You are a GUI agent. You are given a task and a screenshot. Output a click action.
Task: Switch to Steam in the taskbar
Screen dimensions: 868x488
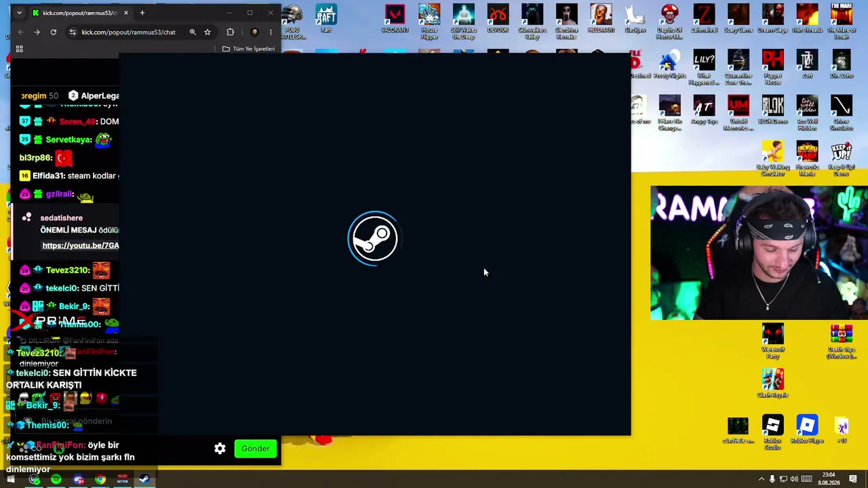[144, 480]
